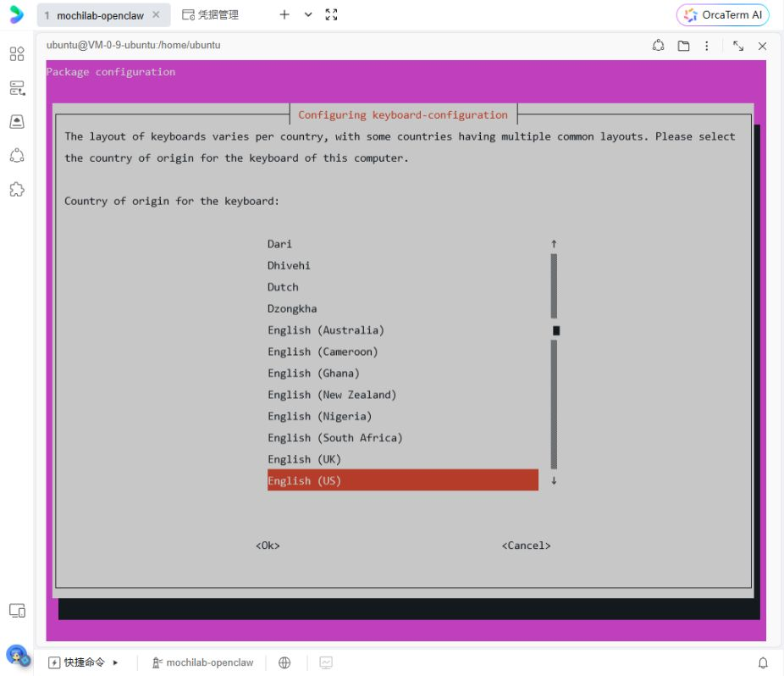Click the <Cancel> button
The height and width of the screenshot is (676, 784).
click(x=526, y=546)
